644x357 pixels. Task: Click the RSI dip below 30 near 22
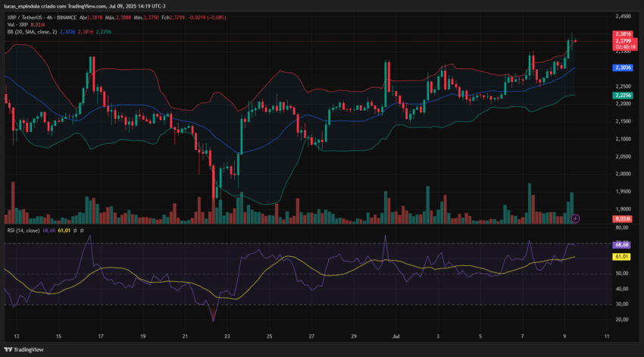point(213,313)
